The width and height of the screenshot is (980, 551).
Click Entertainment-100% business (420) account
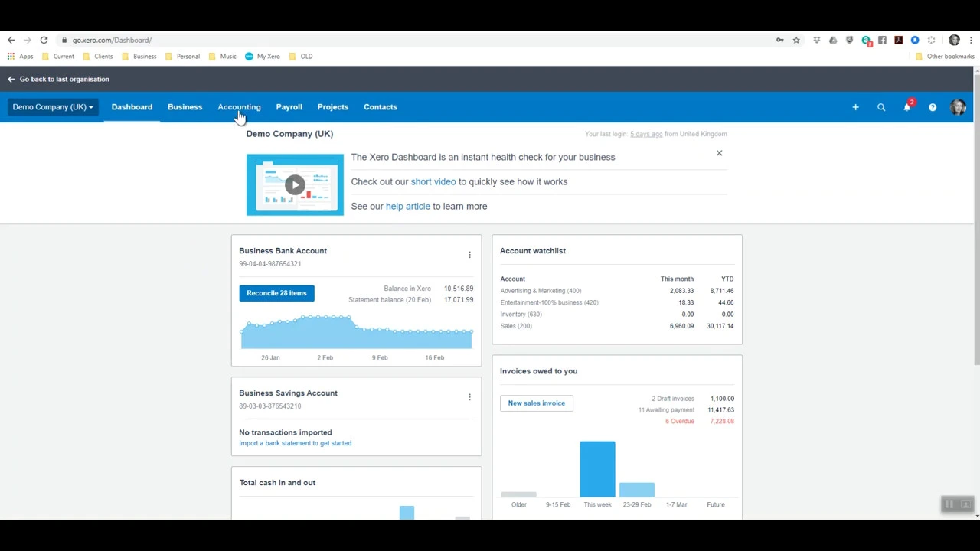click(x=549, y=302)
